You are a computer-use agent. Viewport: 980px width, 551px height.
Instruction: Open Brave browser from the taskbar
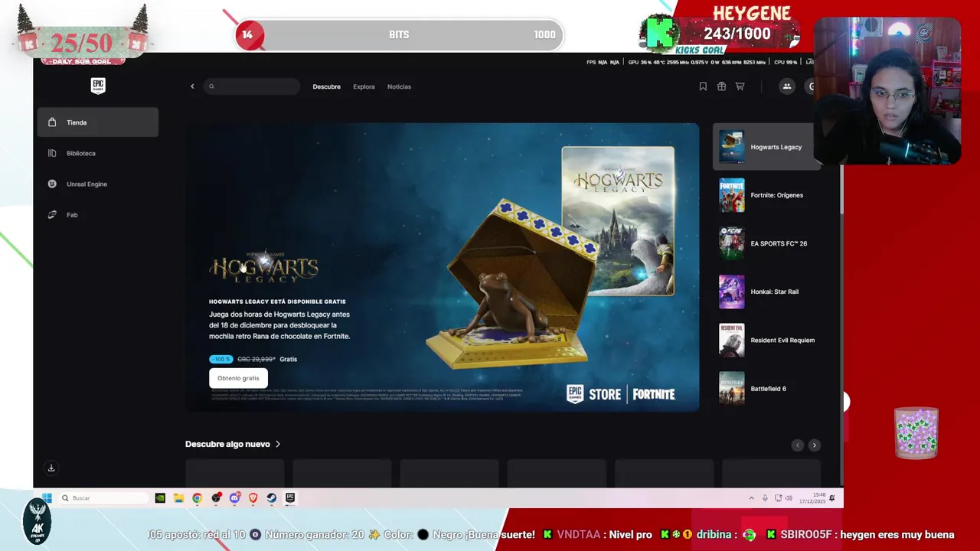[253, 498]
